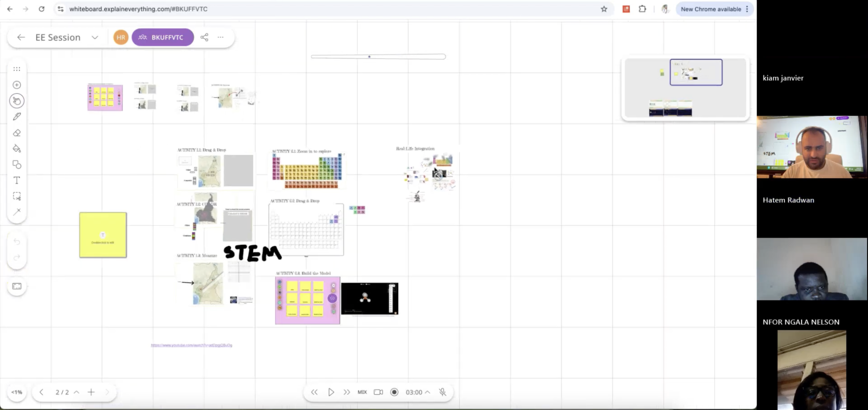Expand the 03:00 timer chevron
Viewport: 868px width, 410px height.
coord(428,392)
